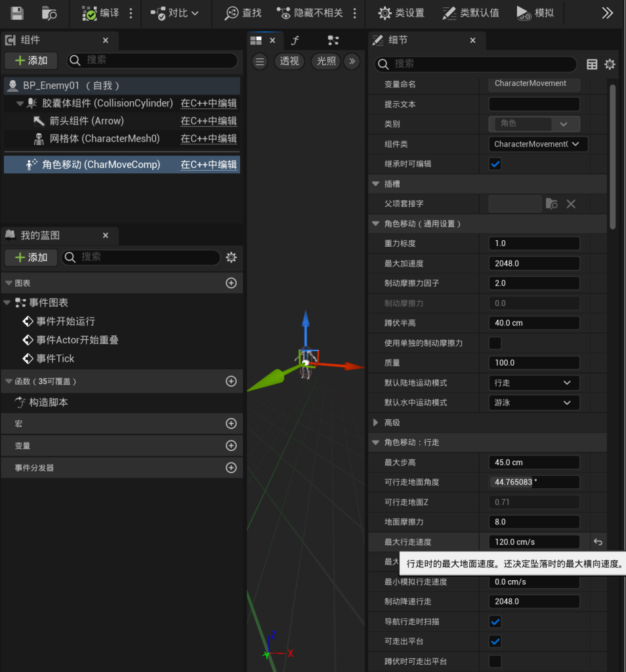Screen dimensions: 626x672
Task: Enable 使用单独的制动摩擦力 checkbox
Action: [495, 343]
